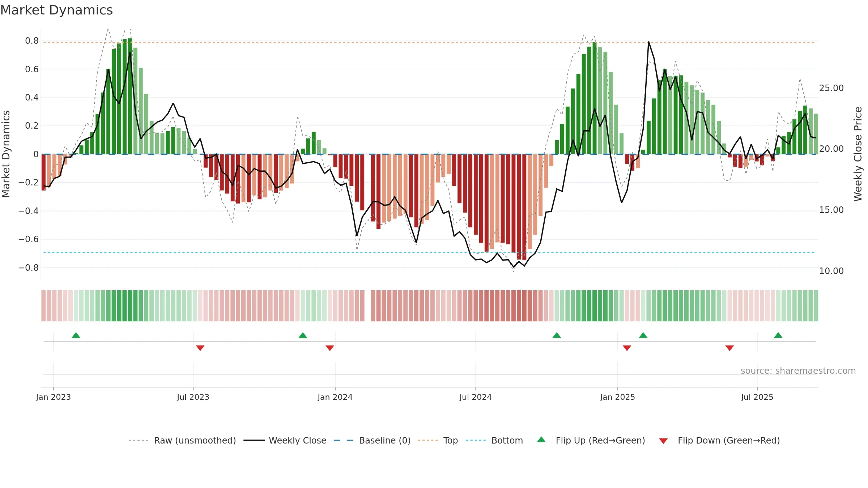Select the Flip Down triangle just before Jul 2025
This screenshot has width=868, height=488.
[x=729, y=348]
